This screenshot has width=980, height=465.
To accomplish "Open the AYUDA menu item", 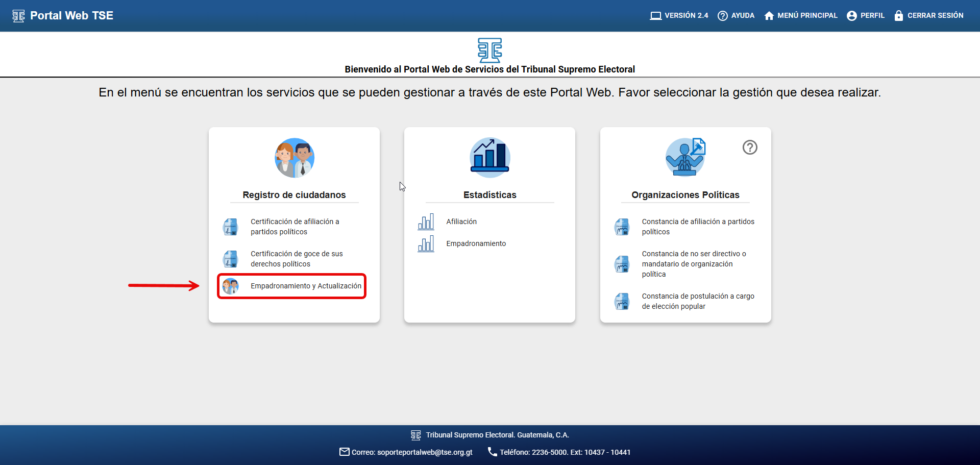I will pyautogui.click(x=743, y=16).
